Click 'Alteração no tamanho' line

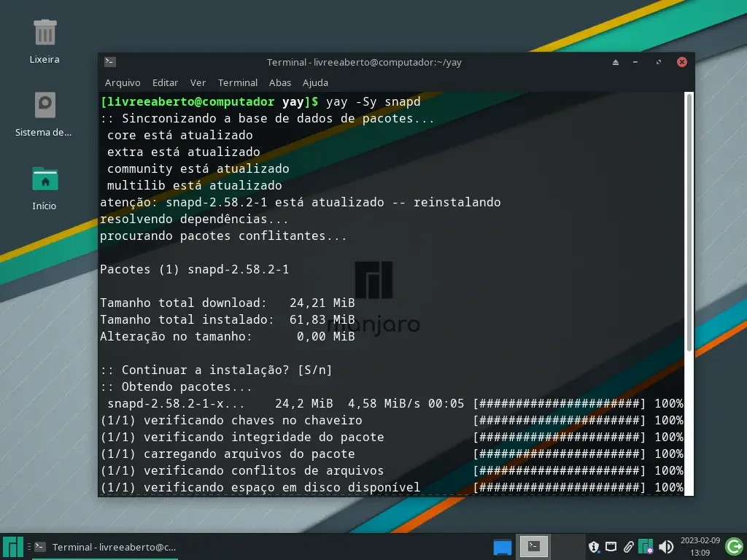[228, 336]
